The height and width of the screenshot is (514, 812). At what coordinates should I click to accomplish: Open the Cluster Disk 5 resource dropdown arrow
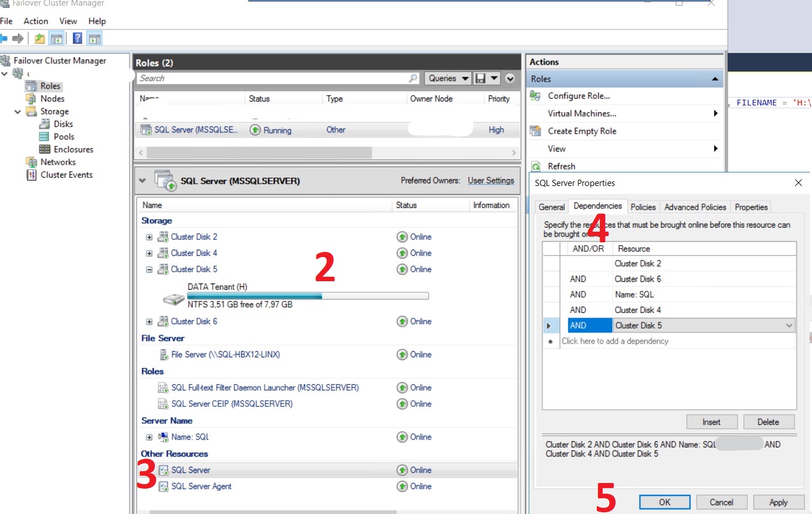click(x=789, y=325)
